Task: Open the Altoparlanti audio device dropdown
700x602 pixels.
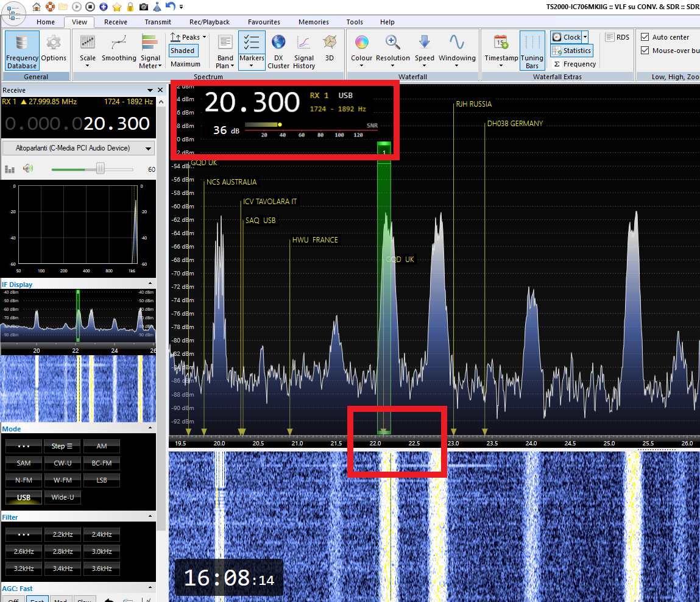Action: tap(79, 148)
